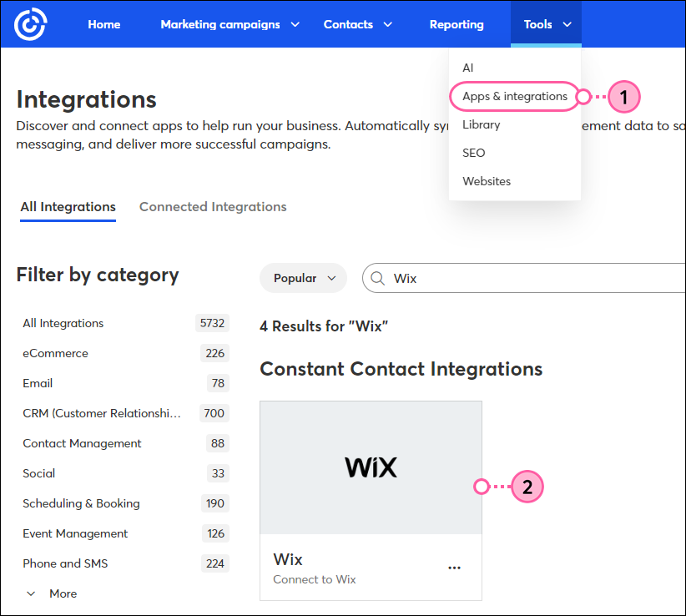Viewport: 686px width, 616px height.
Task: Select AI in the Tools menu
Action: [x=467, y=68]
